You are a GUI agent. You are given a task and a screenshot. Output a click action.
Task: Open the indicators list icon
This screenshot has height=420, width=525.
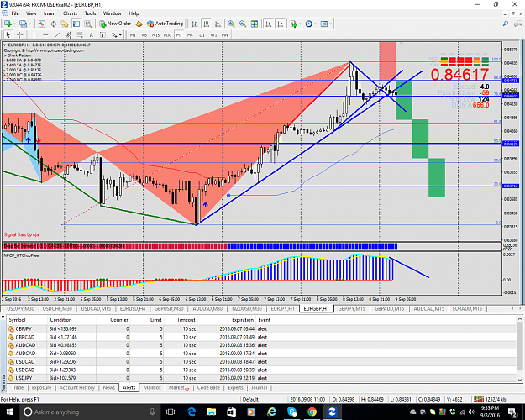(x=294, y=24)
